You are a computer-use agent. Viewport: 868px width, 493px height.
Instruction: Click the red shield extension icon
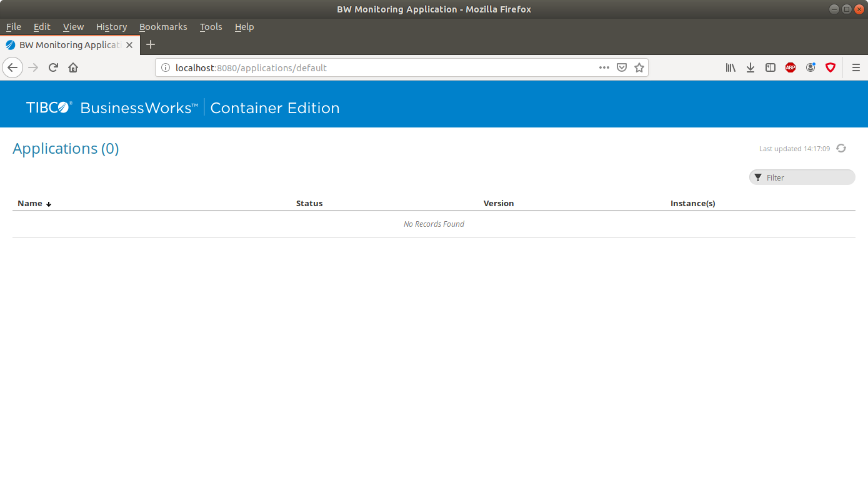831,67
